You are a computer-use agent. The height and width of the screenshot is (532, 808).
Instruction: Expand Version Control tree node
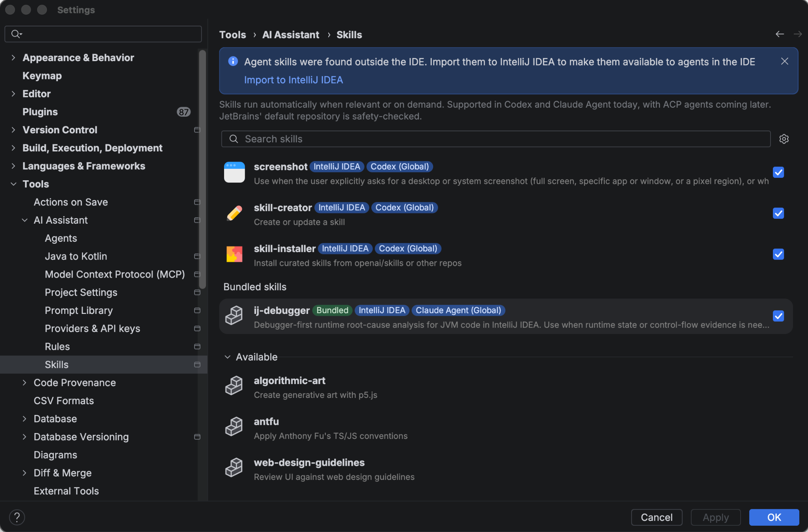point(13,130)
